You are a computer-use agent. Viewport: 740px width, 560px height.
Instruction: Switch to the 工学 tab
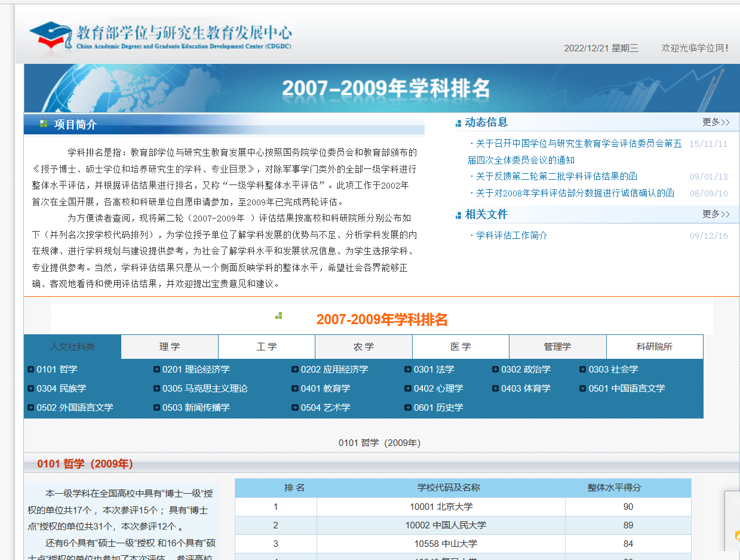(266, 347)
